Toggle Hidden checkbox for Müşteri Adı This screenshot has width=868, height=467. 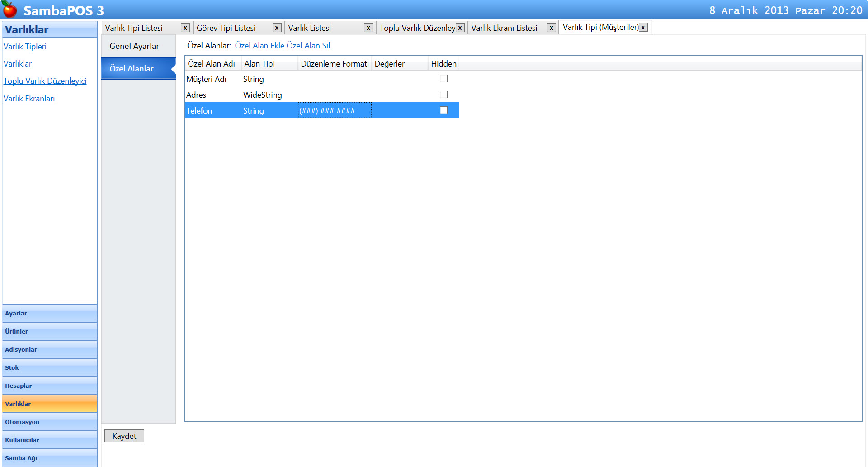[443, 79]
